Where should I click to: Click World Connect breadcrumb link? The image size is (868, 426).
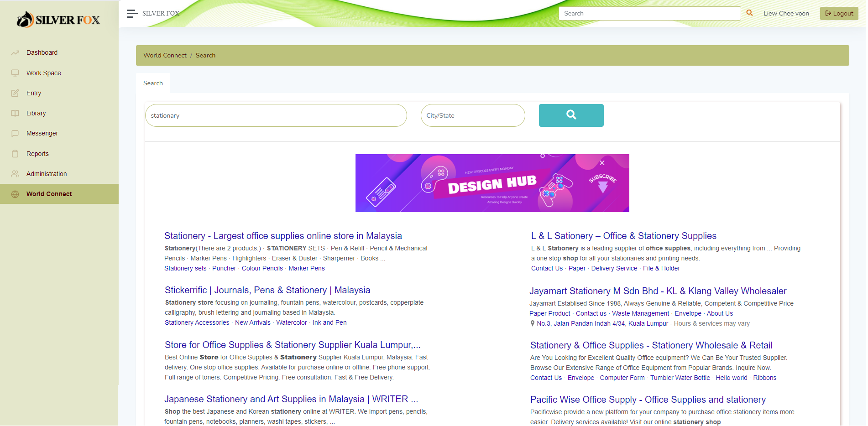(x=165, y=55)
